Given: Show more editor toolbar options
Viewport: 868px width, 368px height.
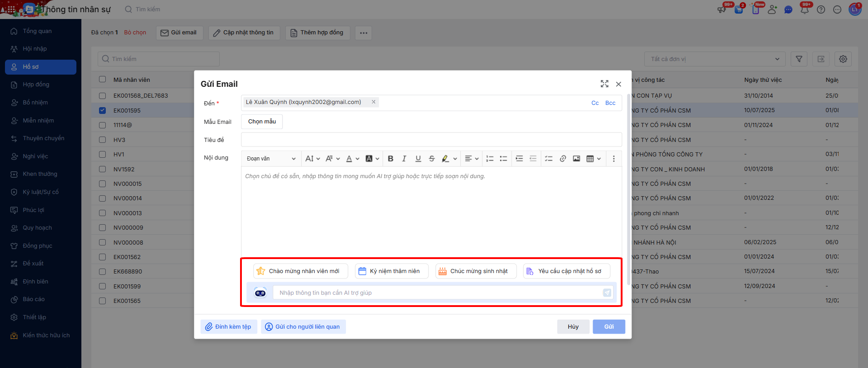Looking at the screenshot, I should tap(613, 159).
